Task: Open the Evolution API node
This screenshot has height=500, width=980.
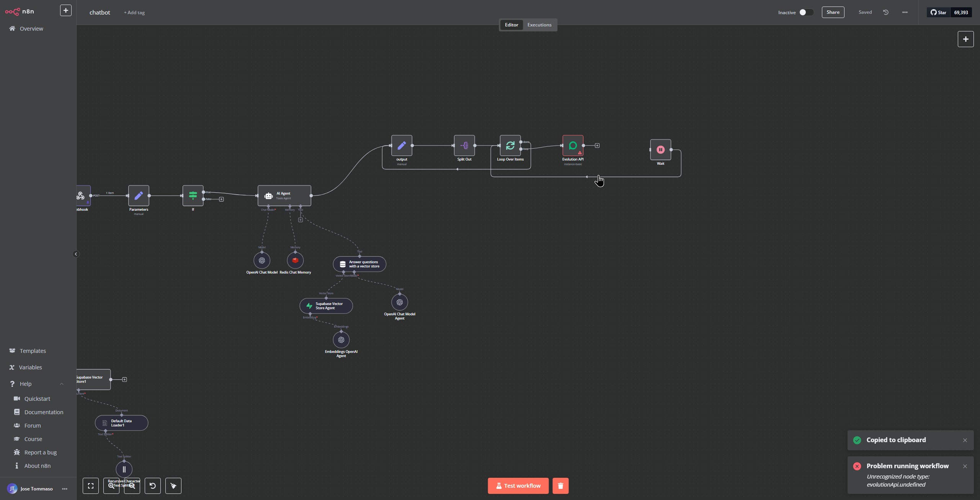Action: click(x=573, y=146)
